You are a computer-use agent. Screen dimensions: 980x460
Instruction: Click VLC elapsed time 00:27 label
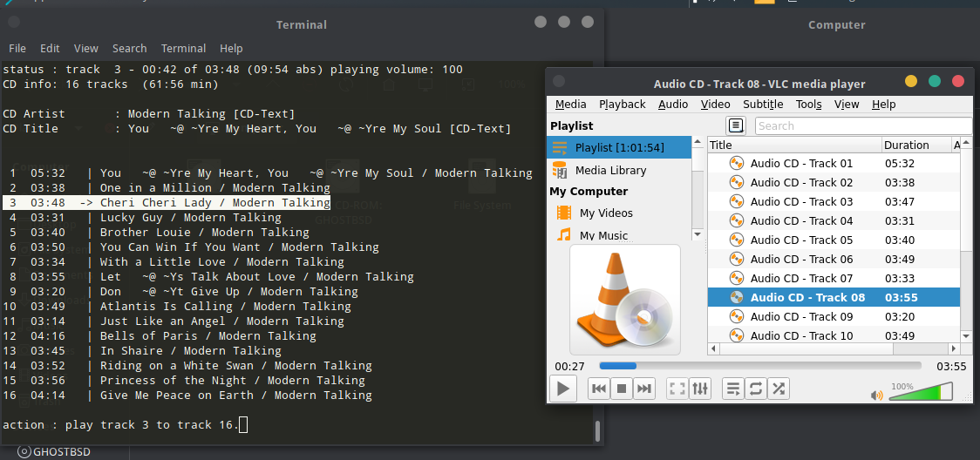[x=569, y=367]
